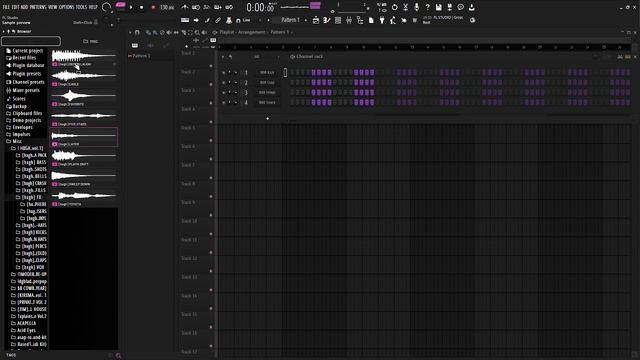Select the playlist Zoom magnifier tool
640x360 pixels.
click(x=197, y=32)
